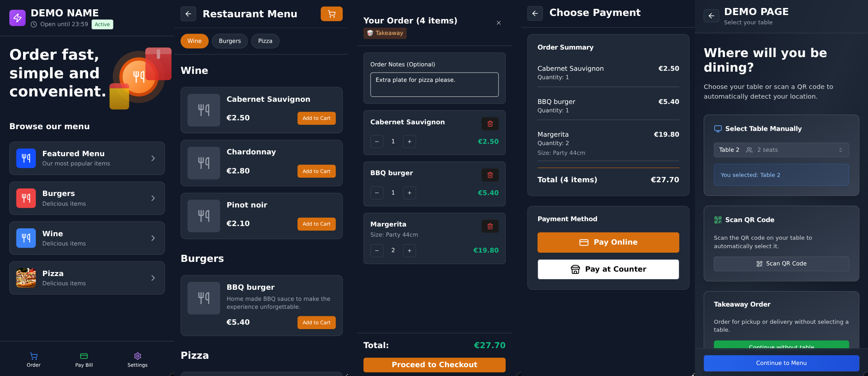Image resolution: width=868 pixels, height=376 pixels.
Task: Go back from Restaurant Menu
Action: click(x=188, y=14)
